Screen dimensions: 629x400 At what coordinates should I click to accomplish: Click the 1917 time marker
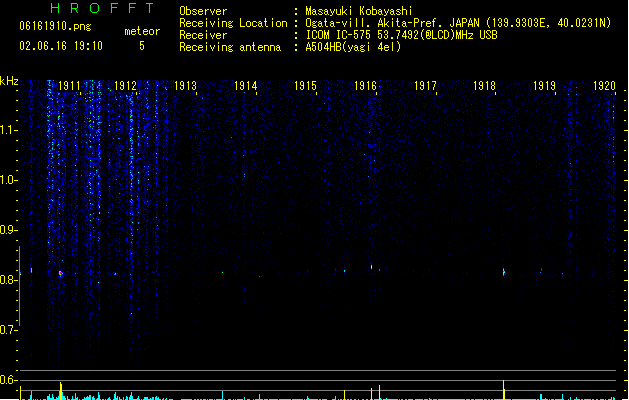pyautogui.click(x=425, y=86)
